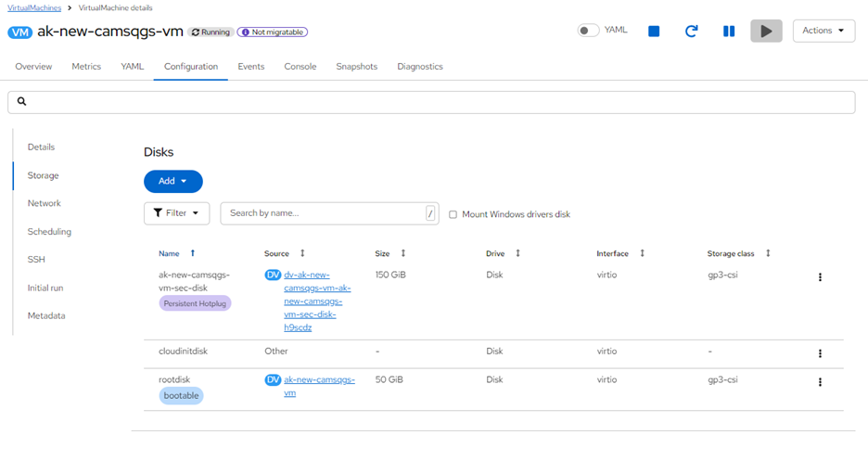This screenshot has width=868, height=461.
Task: Open kebab menu for cloudinitdisk row
Action: 820,353
